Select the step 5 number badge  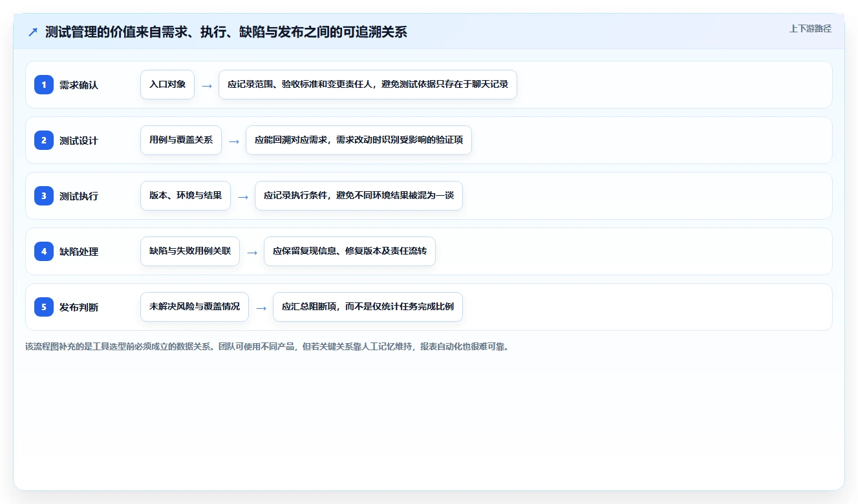click(x=44, y=307)
